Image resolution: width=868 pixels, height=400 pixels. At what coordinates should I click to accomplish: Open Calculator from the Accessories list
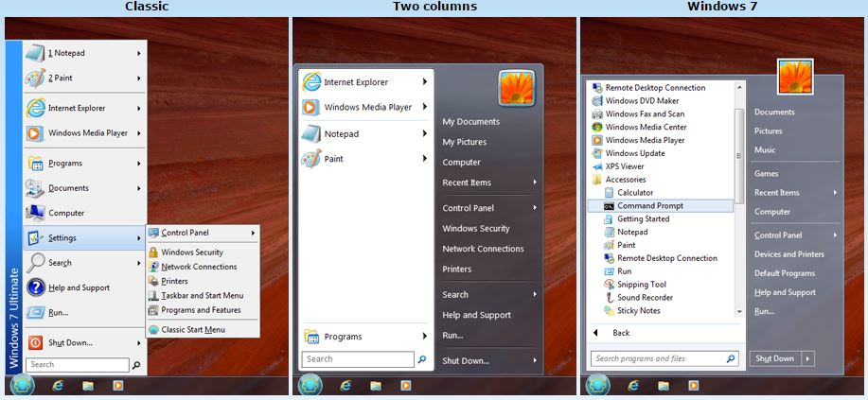pyautogui.click(x=634, y=192)
